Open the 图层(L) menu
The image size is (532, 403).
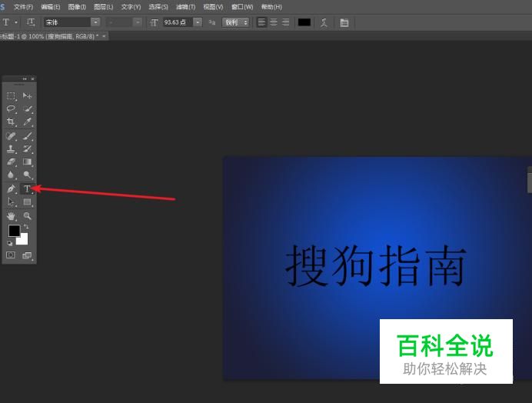pos(104,7)
